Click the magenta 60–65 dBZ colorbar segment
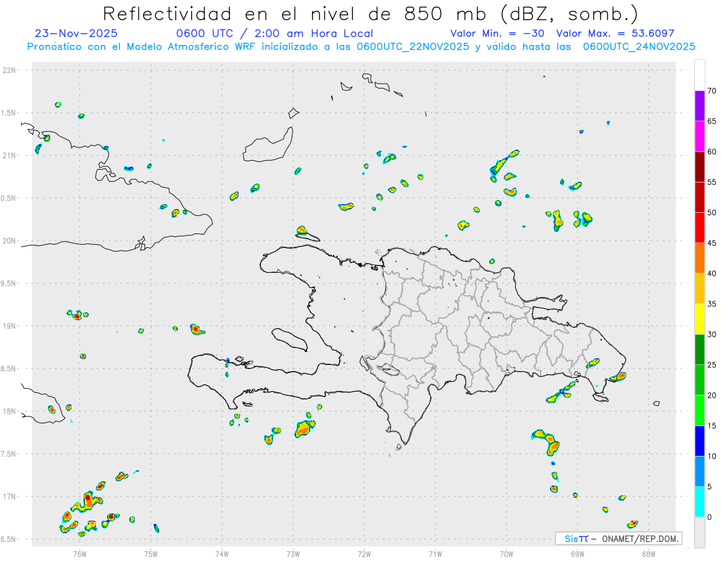 point(699,136)
